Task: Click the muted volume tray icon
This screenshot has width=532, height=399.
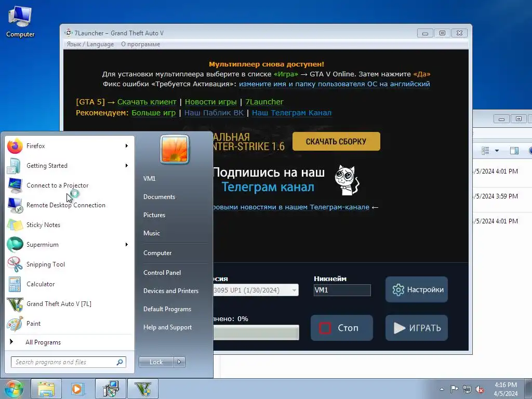Action: pyautogui.click(x=480, y=389)
